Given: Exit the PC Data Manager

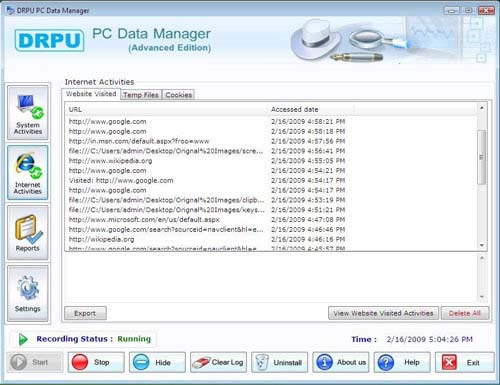Looking at the screenshot, I should (x=464, y=362).
